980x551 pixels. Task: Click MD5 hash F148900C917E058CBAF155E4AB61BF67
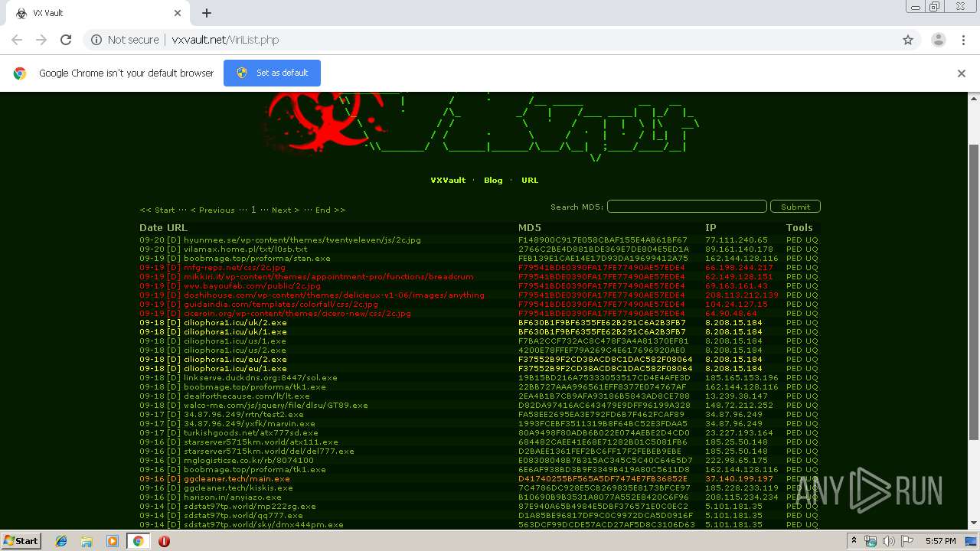tap(603, 240)
